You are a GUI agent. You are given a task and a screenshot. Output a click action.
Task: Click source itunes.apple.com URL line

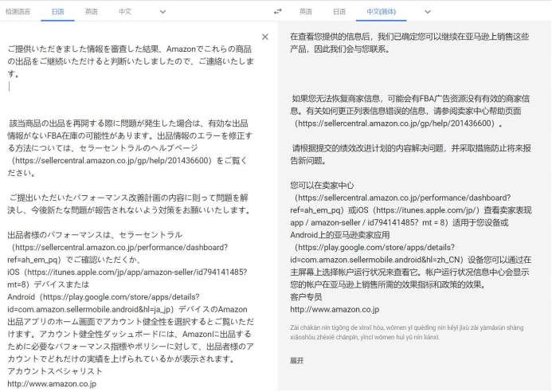point(127,272)
